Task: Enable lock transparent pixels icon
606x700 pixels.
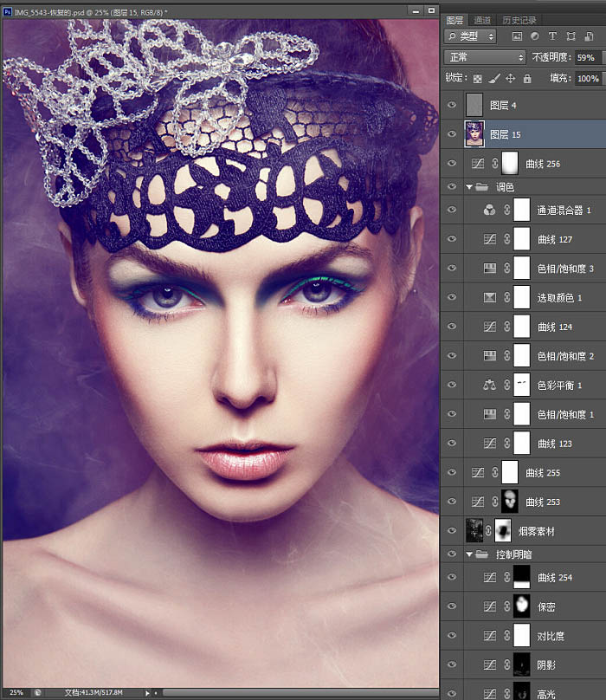Action: [x=477, y=79]
